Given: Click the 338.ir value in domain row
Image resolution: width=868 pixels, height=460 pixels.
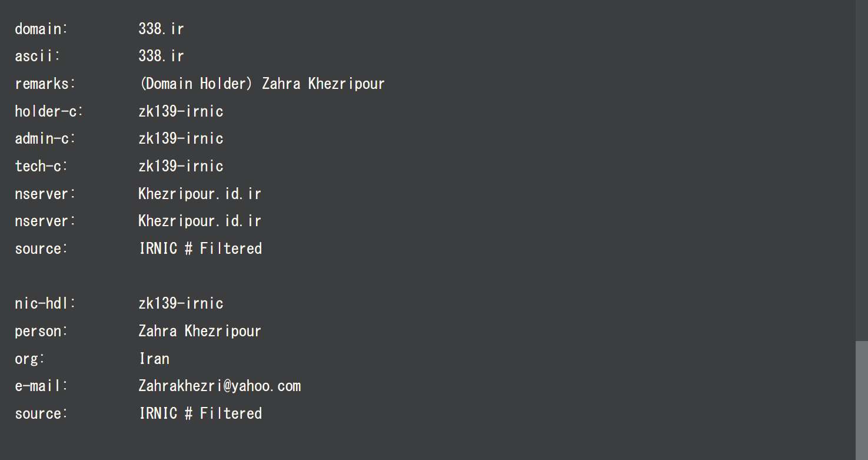Looking at the screenshot, I should pyautogui.click(x=161, y=29).
